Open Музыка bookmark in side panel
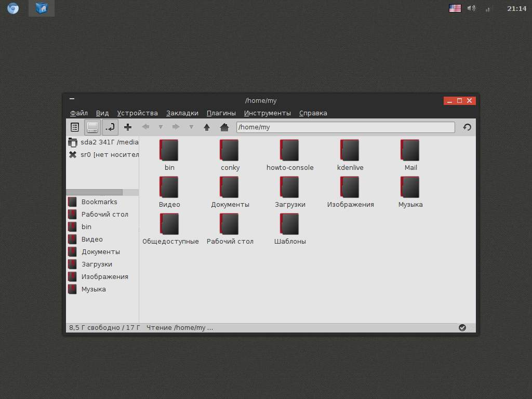This screenshot has height=399, width=532. click(102, 289)
